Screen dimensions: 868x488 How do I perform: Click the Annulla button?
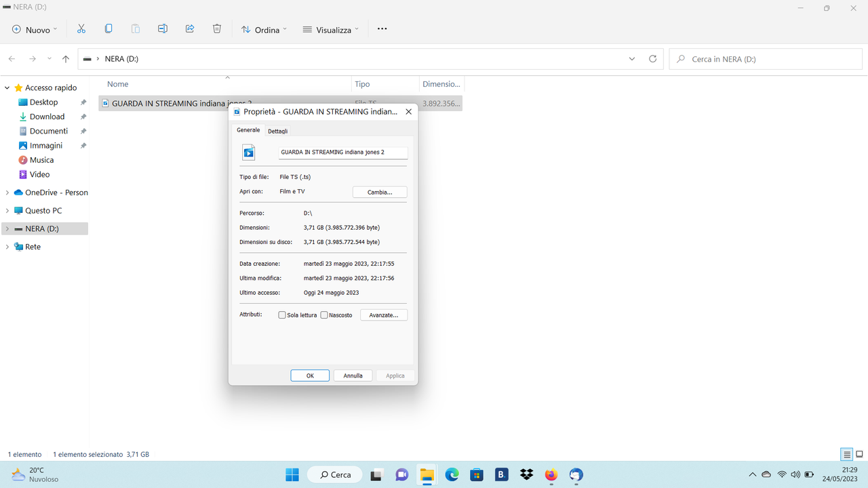click(353, 375)
